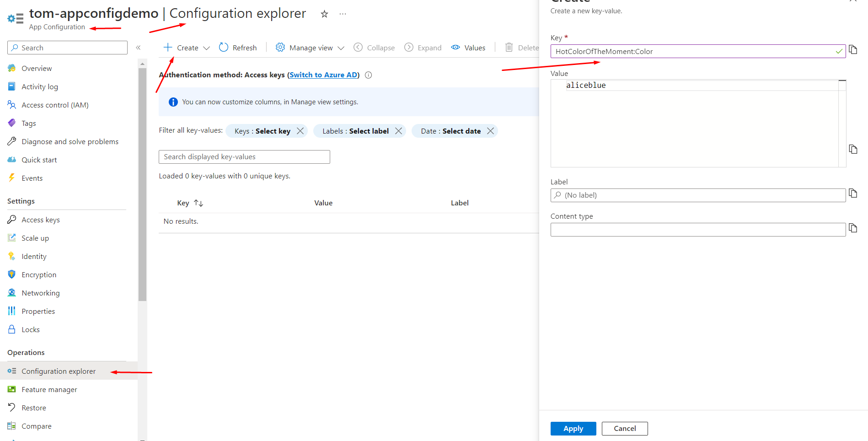Expand the Manage view dropdown
This screenshot has width=868, height=441.
(x=341, y=47)
